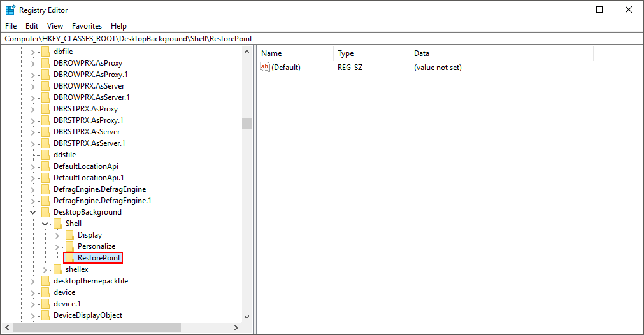
Task: Expand the DBROWPRX.AsServer key
Action: pyautogui.click(x=33, y=86)
